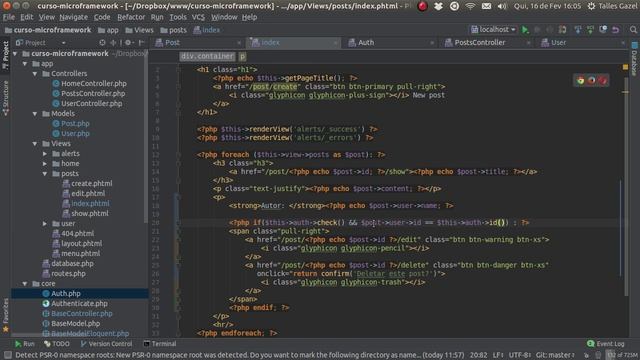
Task: Open the Refactor menu
Action: (x=131, y=17)
